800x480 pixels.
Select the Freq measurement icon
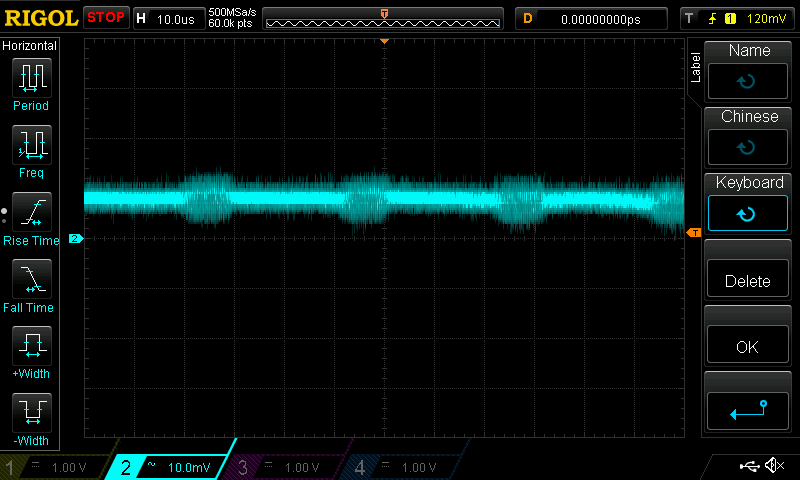[32, 144]
